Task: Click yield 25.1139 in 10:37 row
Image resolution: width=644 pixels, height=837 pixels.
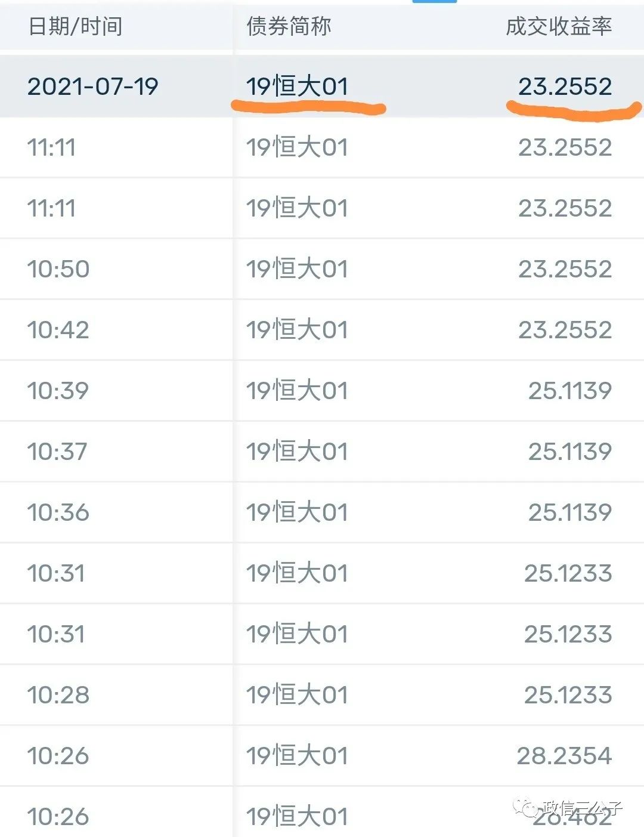Action: coord(570,452)
